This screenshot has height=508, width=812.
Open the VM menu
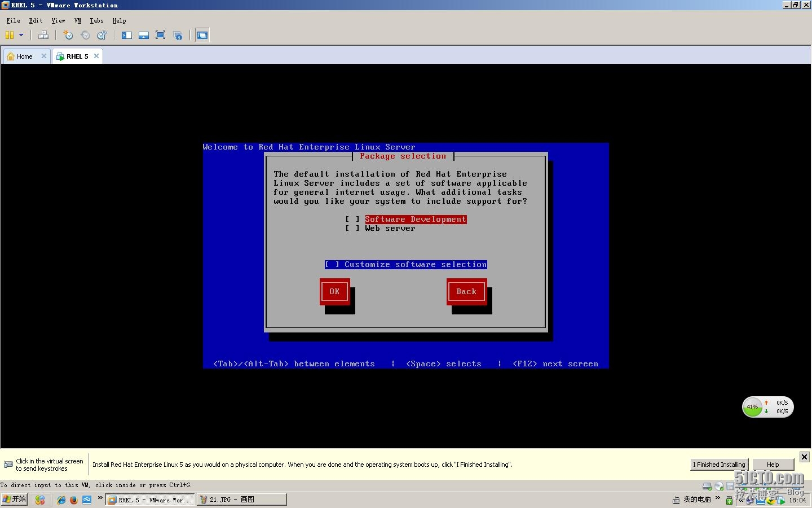click(x=78, y=20)
